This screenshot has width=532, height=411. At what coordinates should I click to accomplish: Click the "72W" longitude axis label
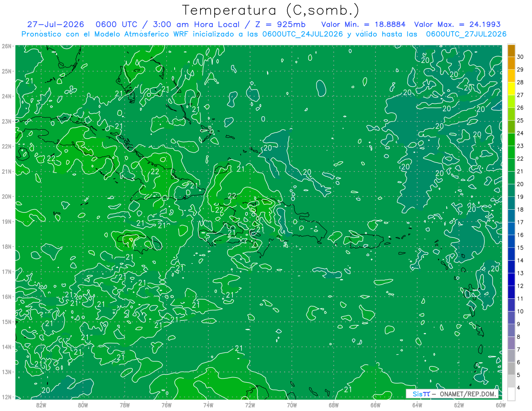coord(250,405)
